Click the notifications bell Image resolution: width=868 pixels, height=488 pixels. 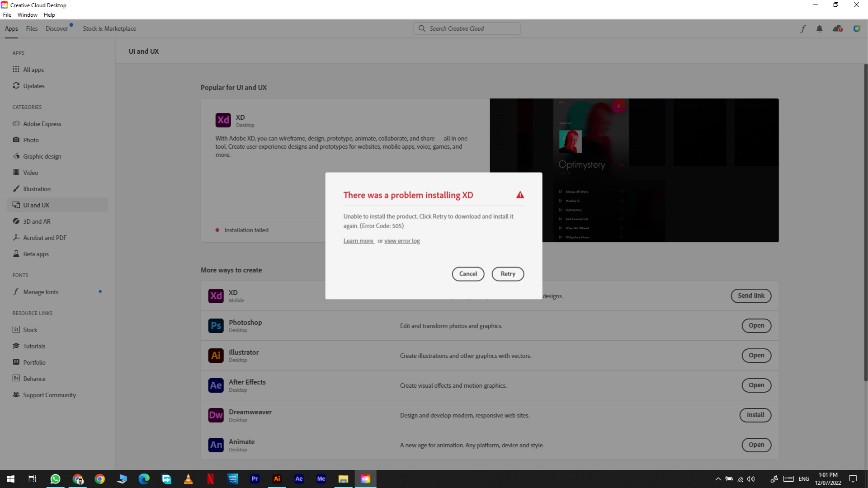point(819,28)
